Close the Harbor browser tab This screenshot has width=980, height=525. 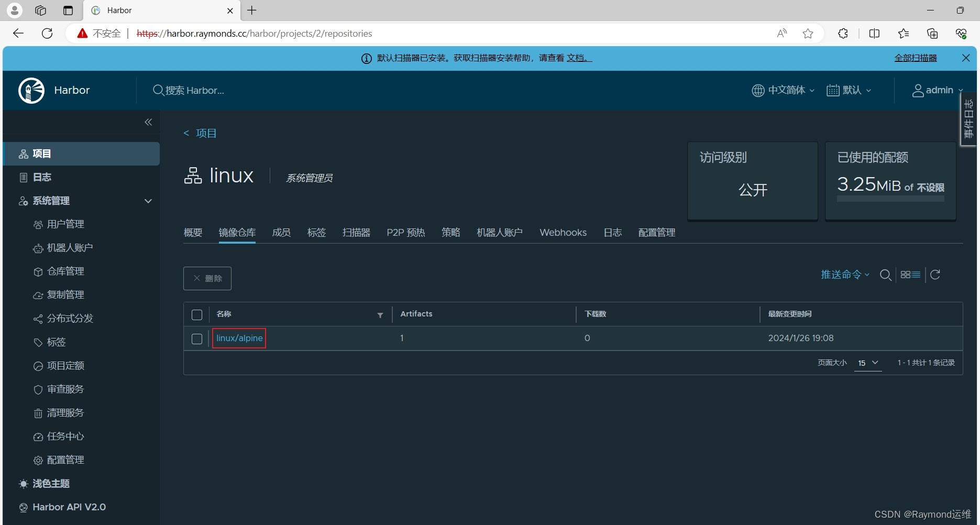point(230,10)
